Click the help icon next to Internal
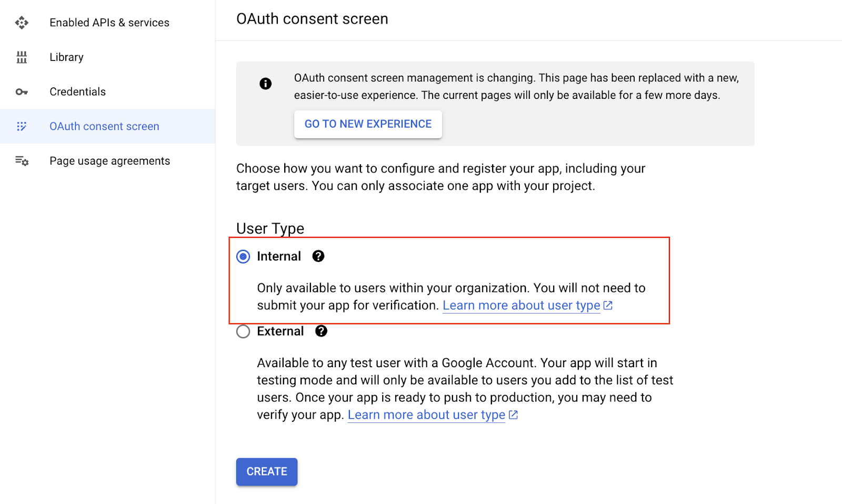Screen dimensions: 842x504 coord(318,256)
